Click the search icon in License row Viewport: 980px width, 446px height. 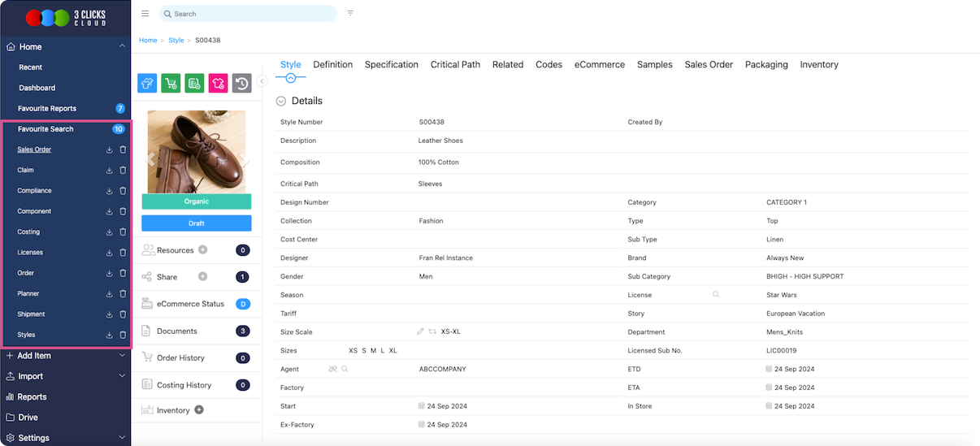[716, 295]
